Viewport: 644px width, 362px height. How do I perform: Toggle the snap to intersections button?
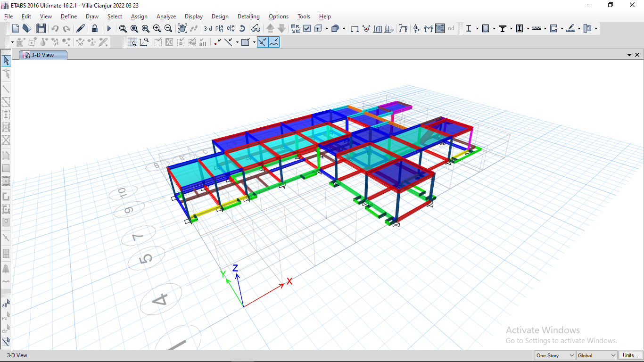(x=263, y=42)
